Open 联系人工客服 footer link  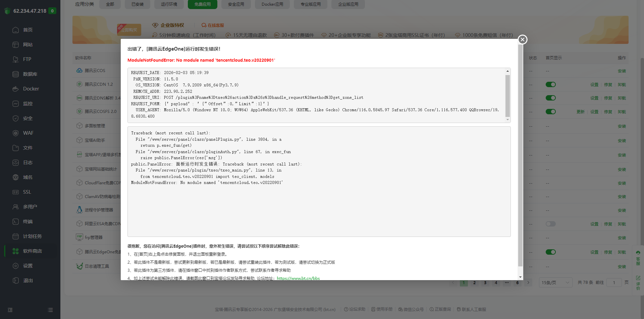[471, 309]
